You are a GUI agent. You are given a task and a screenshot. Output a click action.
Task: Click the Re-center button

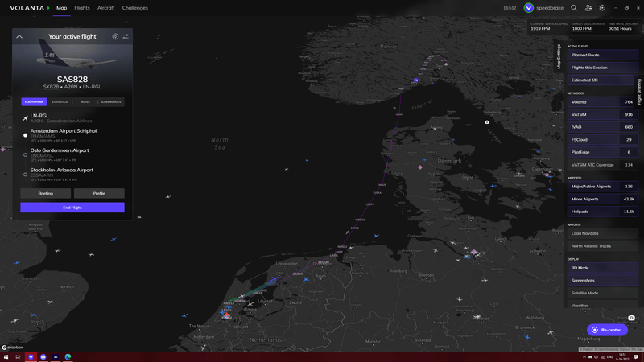click(607, 330)
